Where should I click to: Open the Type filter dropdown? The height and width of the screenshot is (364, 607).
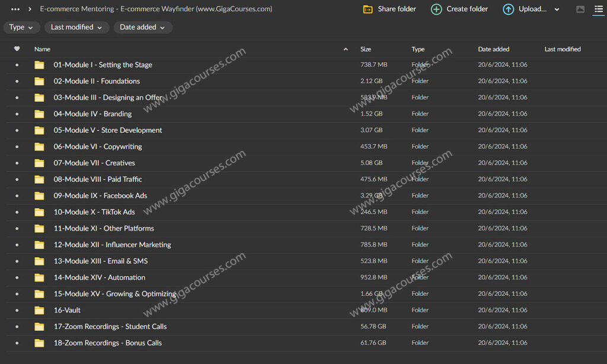(x=21, y=27)
